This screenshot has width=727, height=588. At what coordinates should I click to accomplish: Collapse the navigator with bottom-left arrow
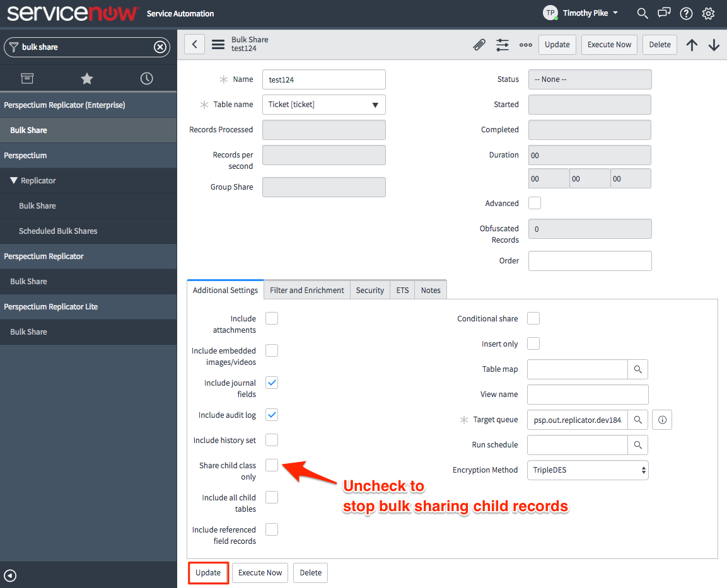(10, 575)
